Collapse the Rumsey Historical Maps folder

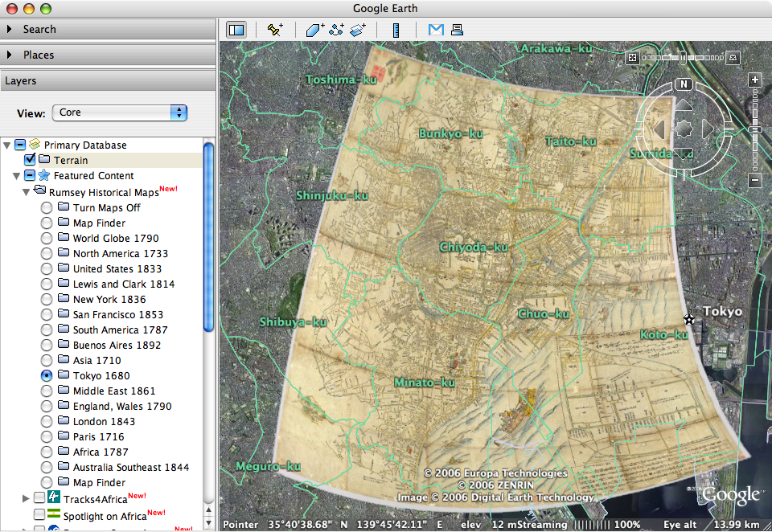tap(26, 192)
